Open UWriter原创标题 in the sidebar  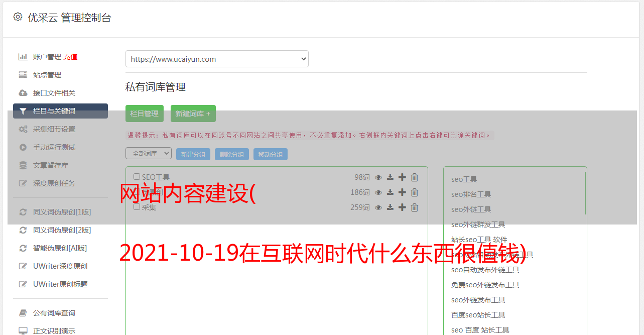pos(60,284)
